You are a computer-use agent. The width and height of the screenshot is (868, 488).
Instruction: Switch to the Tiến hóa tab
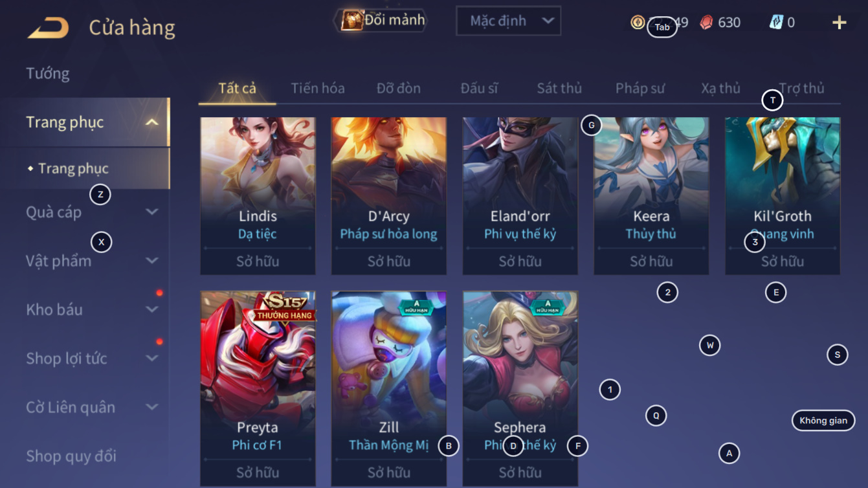coord(318,88)
